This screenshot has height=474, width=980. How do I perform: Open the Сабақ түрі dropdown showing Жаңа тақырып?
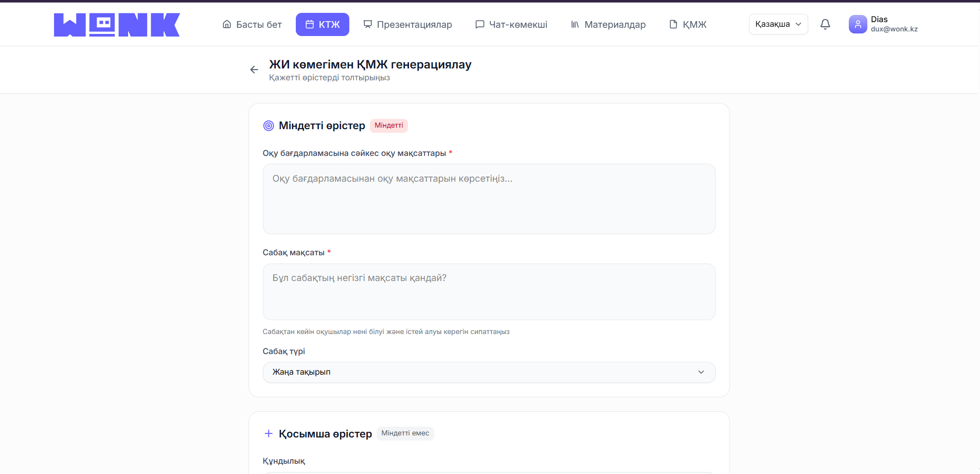coord(488,372)
